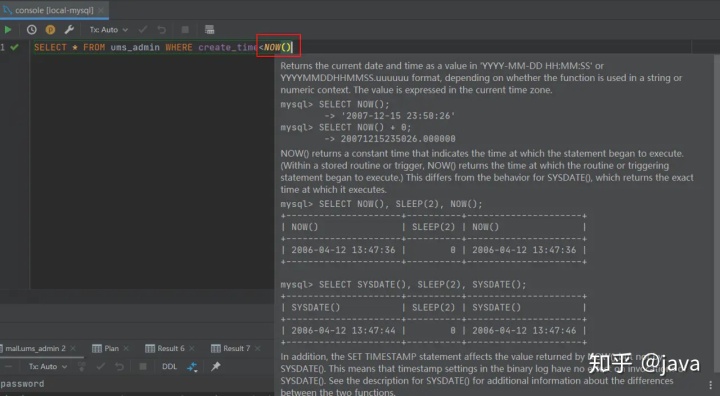Click the password column header
This screenshot has width=720, height=396.
pyautogui.click(x=22, y=384)
